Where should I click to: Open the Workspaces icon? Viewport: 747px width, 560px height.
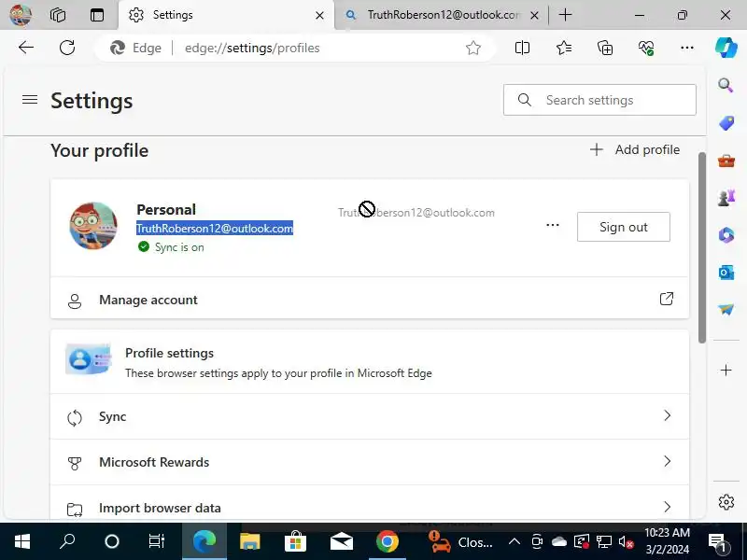(x=58, y=15)
